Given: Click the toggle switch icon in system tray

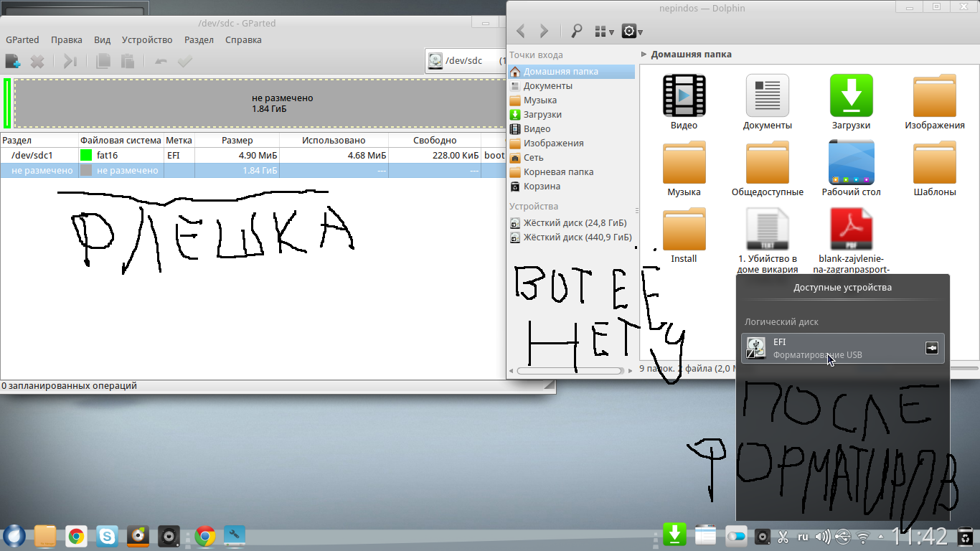Looking at the screenshot, I should pyautogui.click(x=736, y=536).
